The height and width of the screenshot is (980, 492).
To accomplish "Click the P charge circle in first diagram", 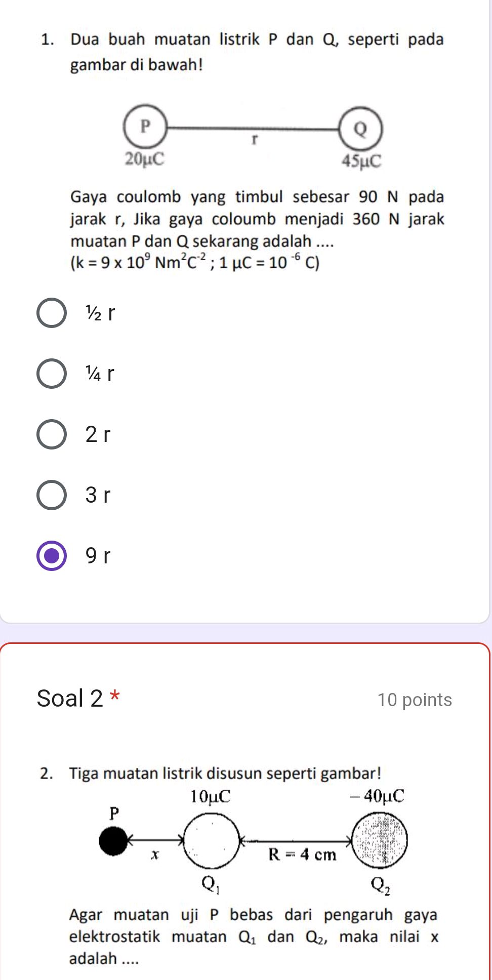I will point(145,127).
